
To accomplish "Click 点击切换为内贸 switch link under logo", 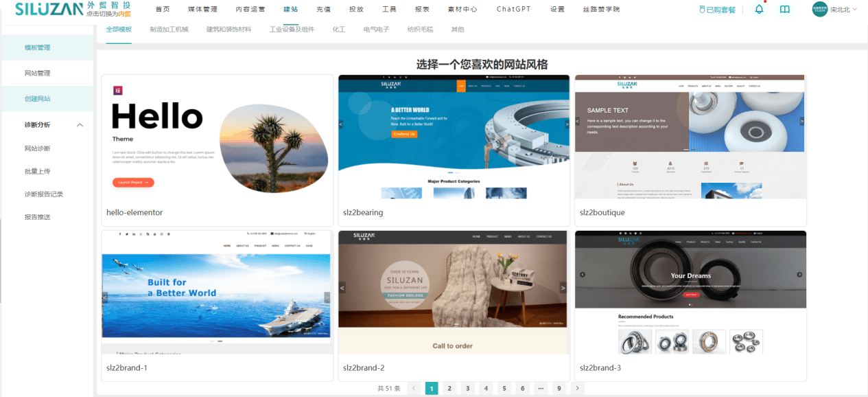I will tap(108, 14).
